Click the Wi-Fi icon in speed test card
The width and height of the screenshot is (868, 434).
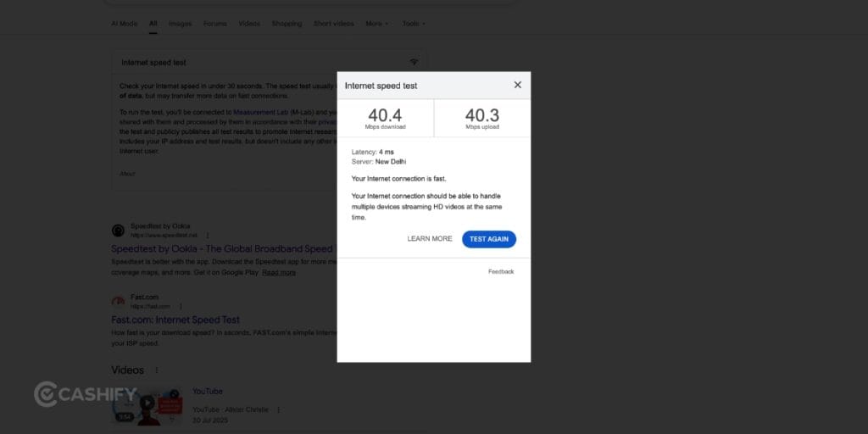point(414,62)
